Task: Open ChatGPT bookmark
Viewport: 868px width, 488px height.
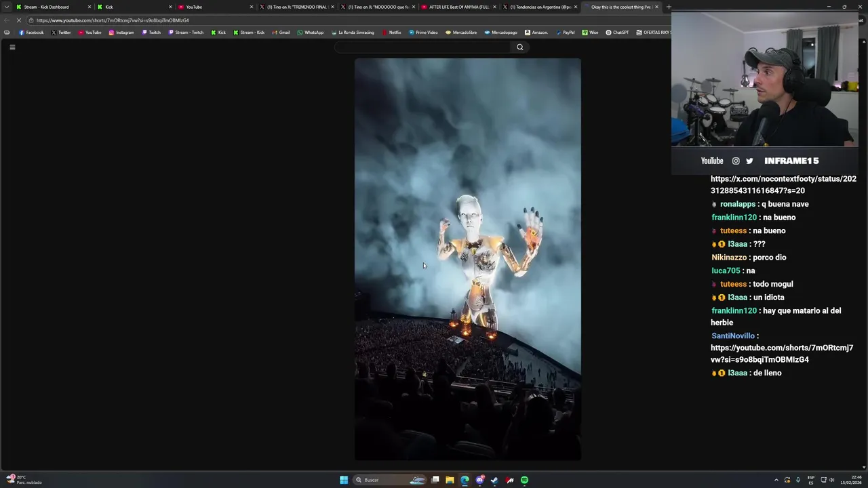Action: (617, 33)
